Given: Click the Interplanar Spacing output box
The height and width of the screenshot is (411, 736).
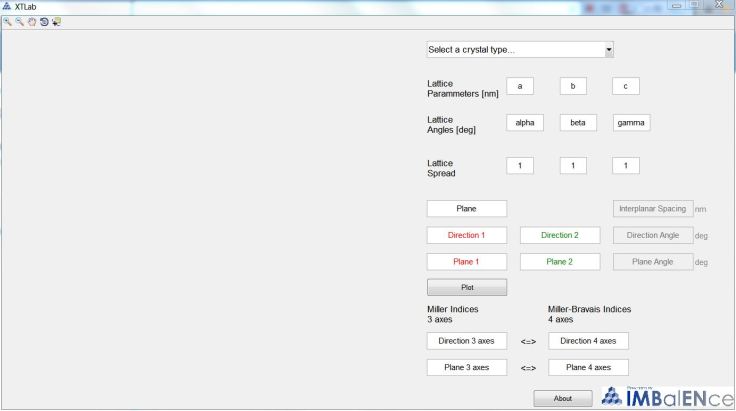Looking at the screenshot, I should [652, 209].
